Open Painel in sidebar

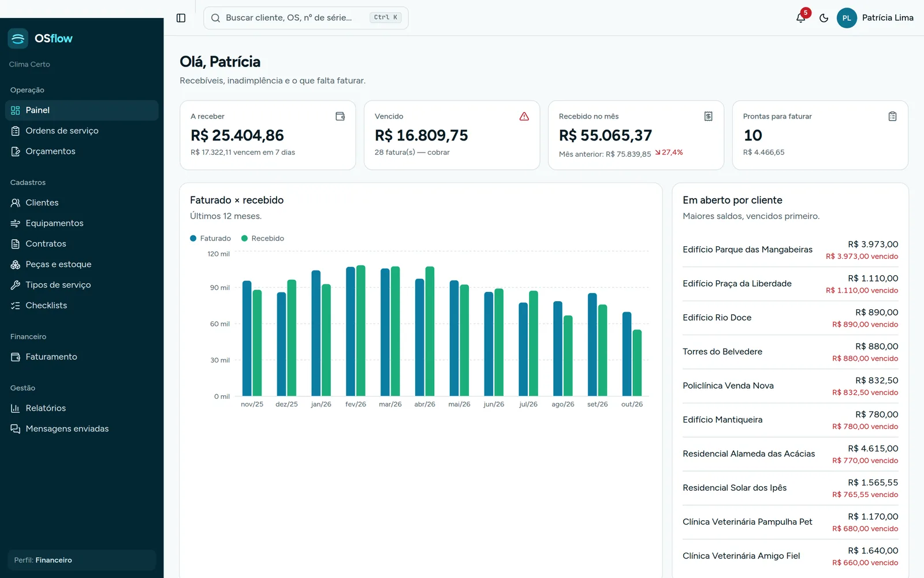tap(81, 110)
